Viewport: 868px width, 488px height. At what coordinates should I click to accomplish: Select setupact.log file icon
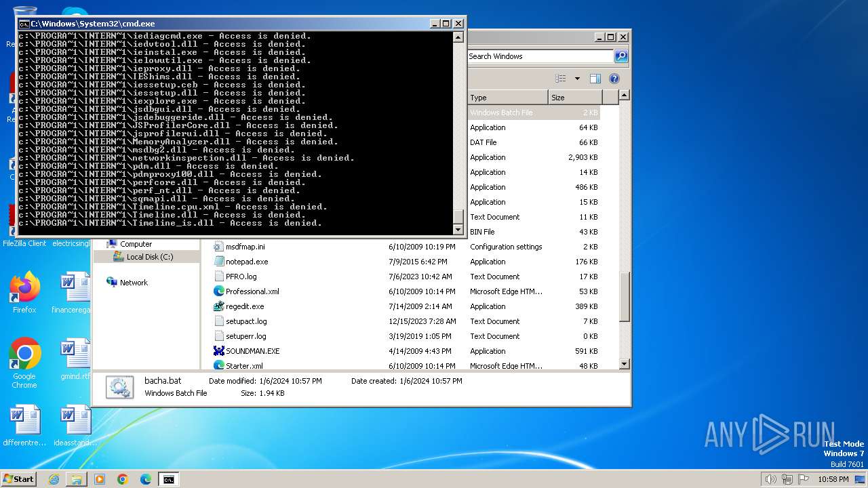click(218, 321)
